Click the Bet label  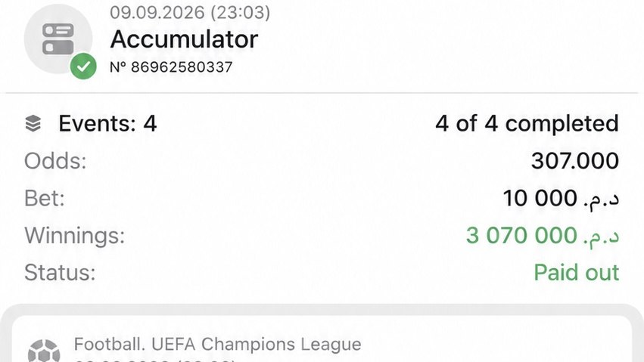coord(45,198)
